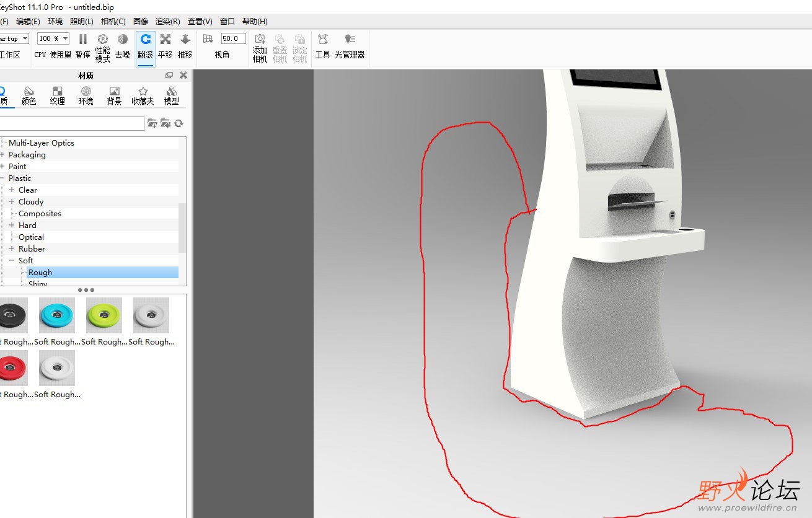Switch to the 纹理 texture tab
This screenshot has width=812, height=518.
click(x=57, y=95)
